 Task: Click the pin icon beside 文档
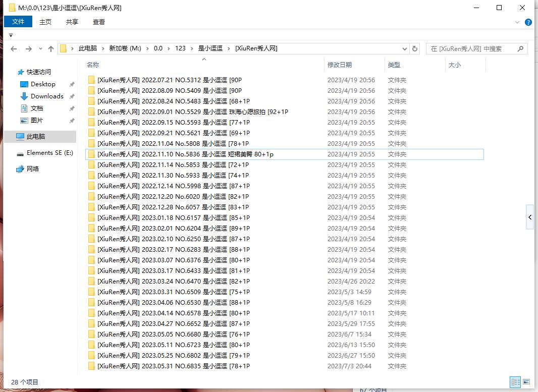click(x=72, y=108)
